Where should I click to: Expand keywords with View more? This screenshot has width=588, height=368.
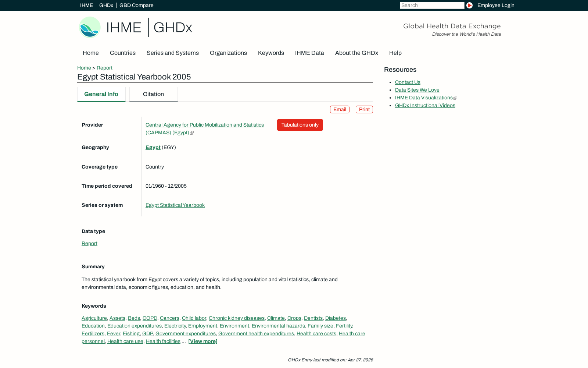pos(202,341)
